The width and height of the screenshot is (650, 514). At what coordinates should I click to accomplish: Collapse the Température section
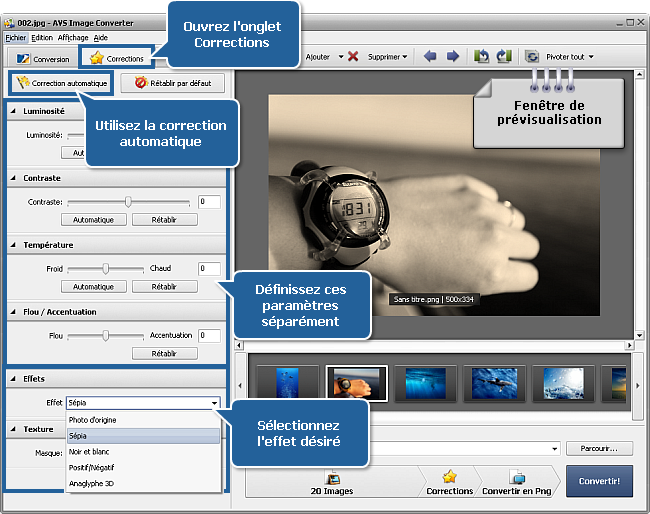click(x=14, y=245)
